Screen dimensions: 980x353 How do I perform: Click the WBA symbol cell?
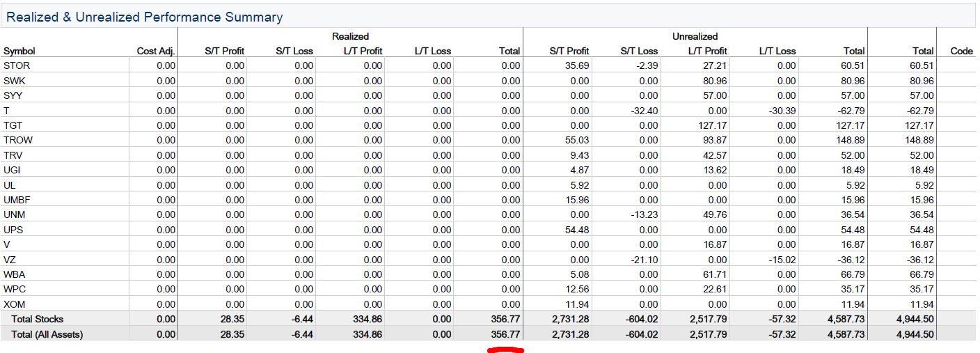click(x=15, y=274)
